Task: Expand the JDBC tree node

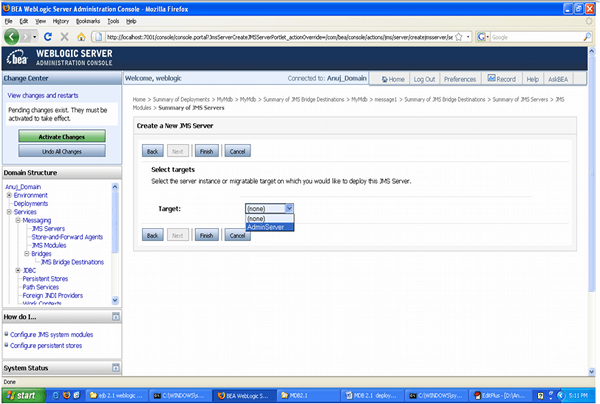Action: [x=18, y=270]
